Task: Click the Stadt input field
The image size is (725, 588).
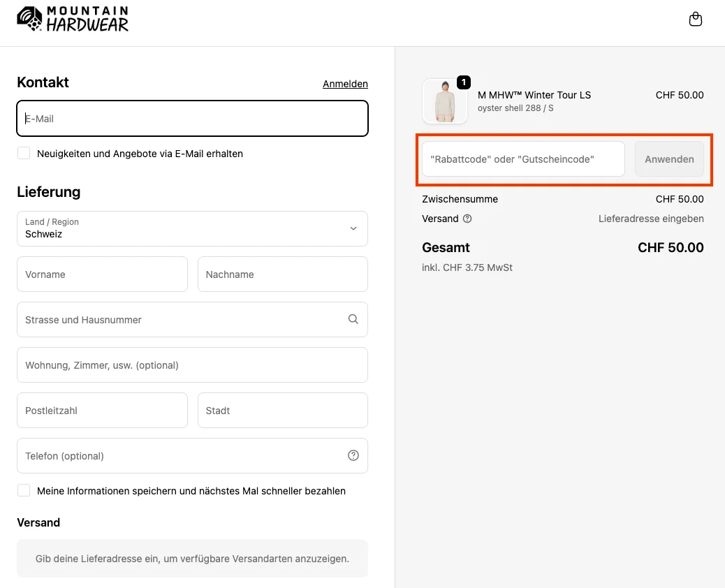Action: click(x=282, y=410)
